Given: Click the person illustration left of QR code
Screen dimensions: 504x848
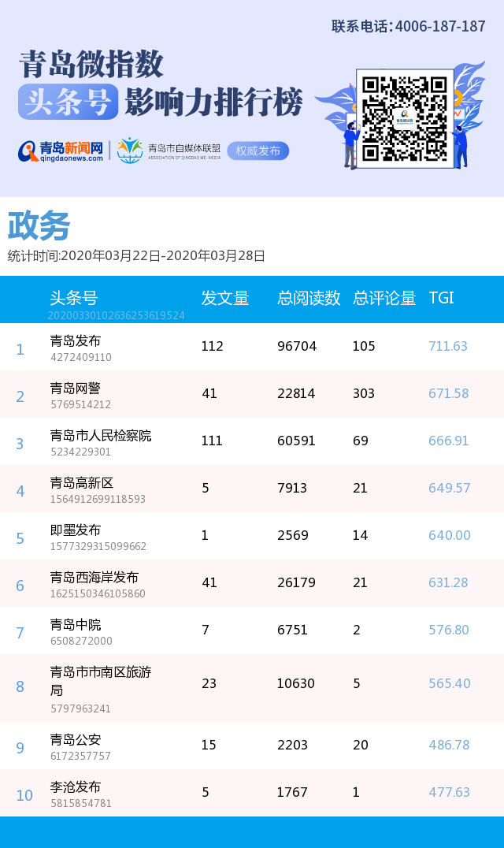Looking at the screenshot, I should (351, 143).
